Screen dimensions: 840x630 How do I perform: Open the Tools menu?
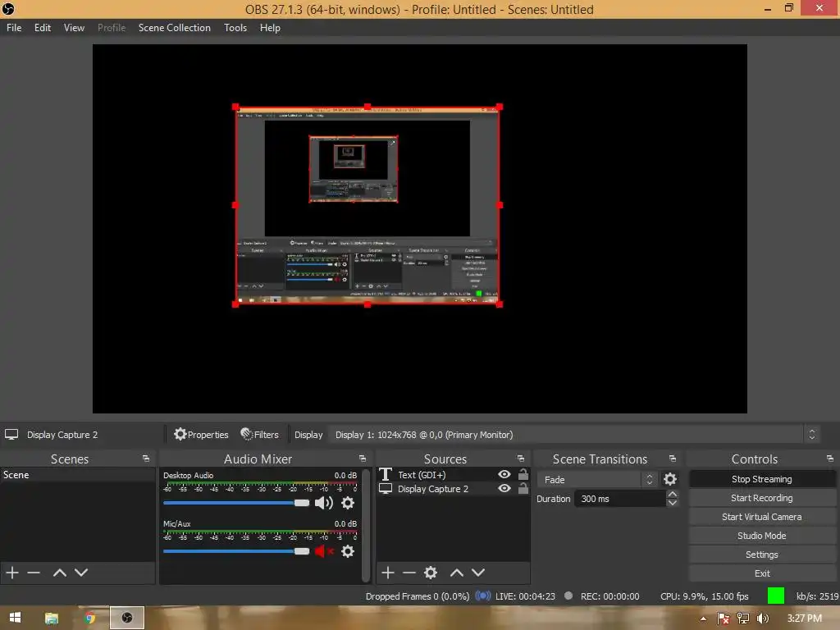[235, 28]
